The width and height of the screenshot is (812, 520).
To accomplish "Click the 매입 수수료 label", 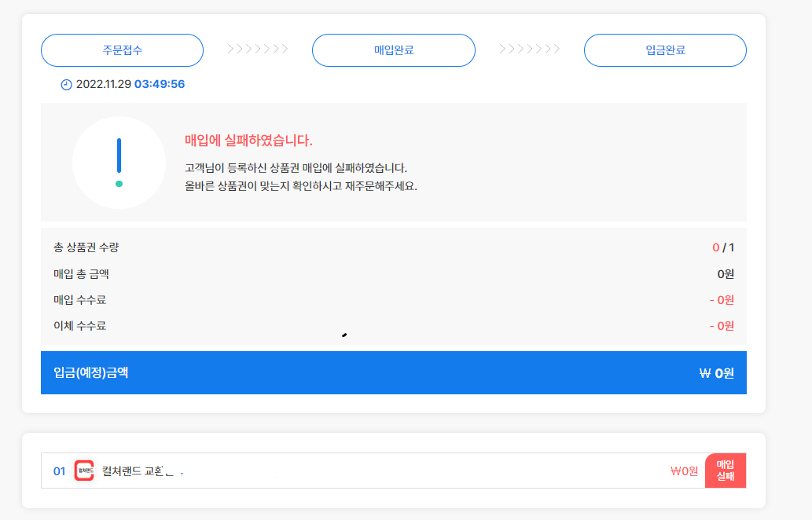I will tap(79, 299).
